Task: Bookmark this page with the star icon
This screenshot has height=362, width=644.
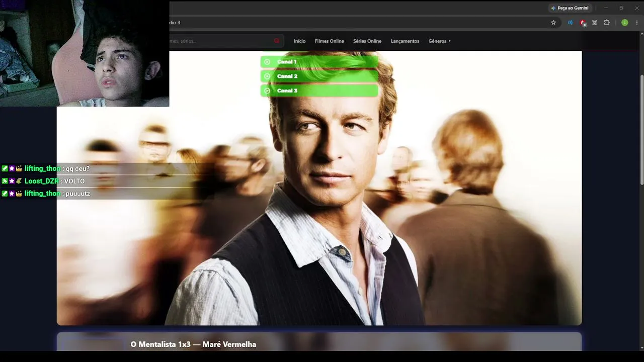Action: click(553, 23)
